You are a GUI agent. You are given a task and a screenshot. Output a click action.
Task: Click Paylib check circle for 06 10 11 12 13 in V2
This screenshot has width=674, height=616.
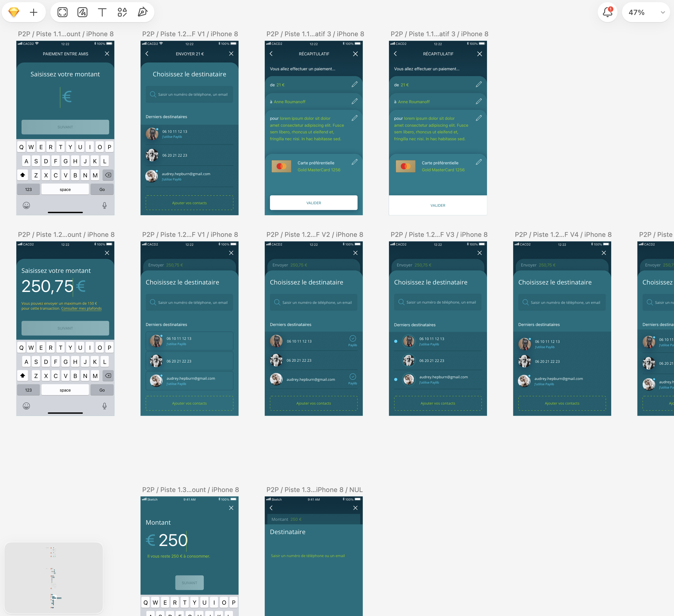[353, 338]
